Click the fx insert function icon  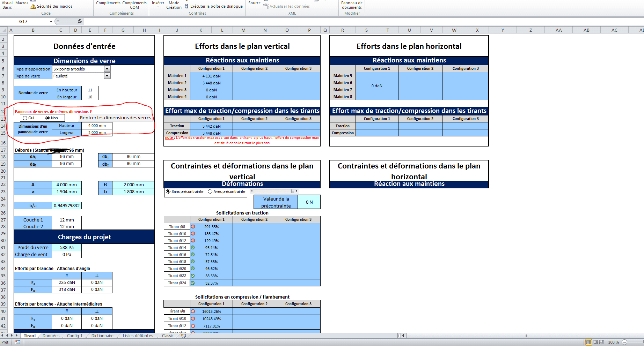(80, 21)
